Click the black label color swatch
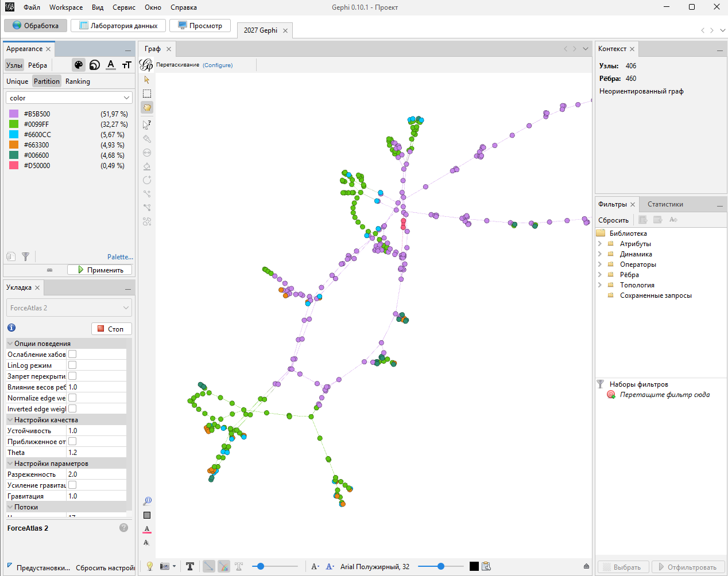The height and width of the screenshot is (576, 728). click(474, 566)
